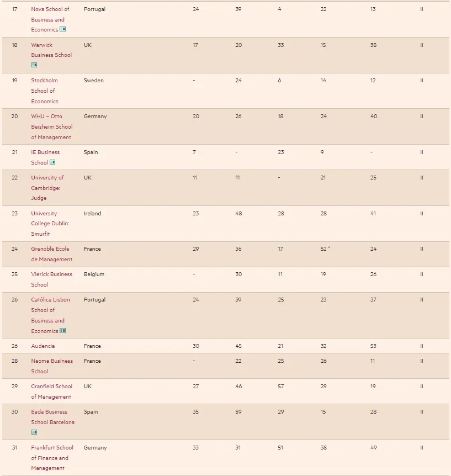Click the green icon under Warwick Business School
Screen dimensions: 451x476
34,65
